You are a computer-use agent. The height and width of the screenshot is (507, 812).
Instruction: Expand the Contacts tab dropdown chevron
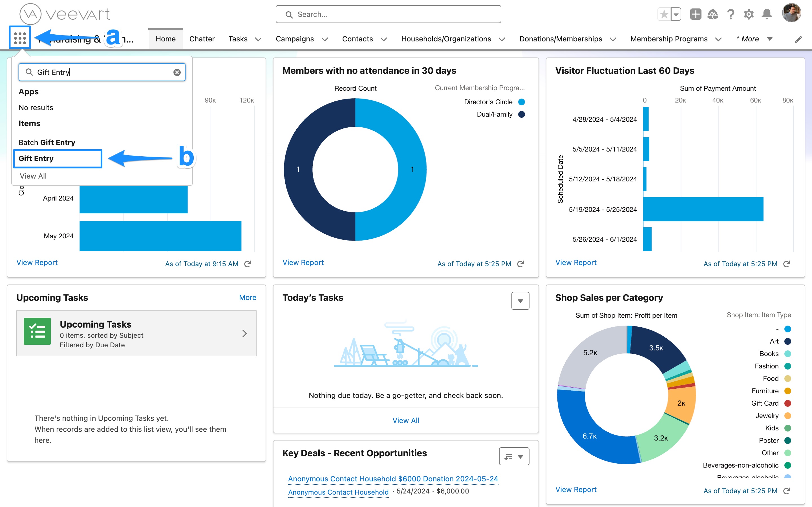point(383,39)
